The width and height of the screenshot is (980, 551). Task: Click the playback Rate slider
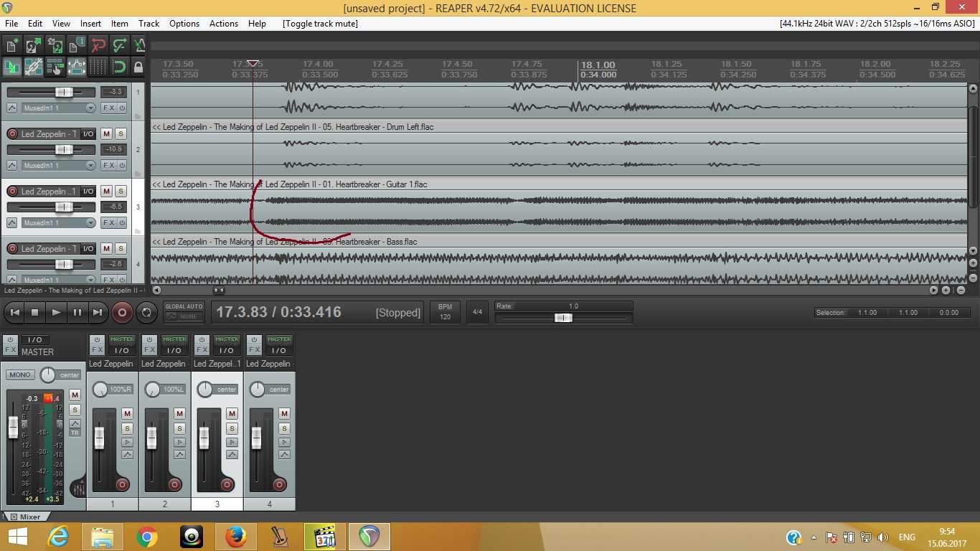tap(563, 318)
